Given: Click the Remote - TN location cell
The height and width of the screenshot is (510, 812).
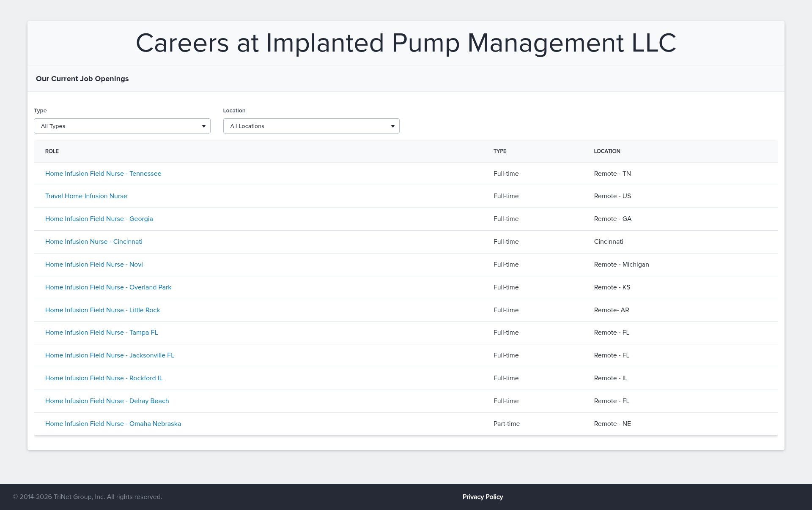Looking at the screenshot, I should click(612, 174).
